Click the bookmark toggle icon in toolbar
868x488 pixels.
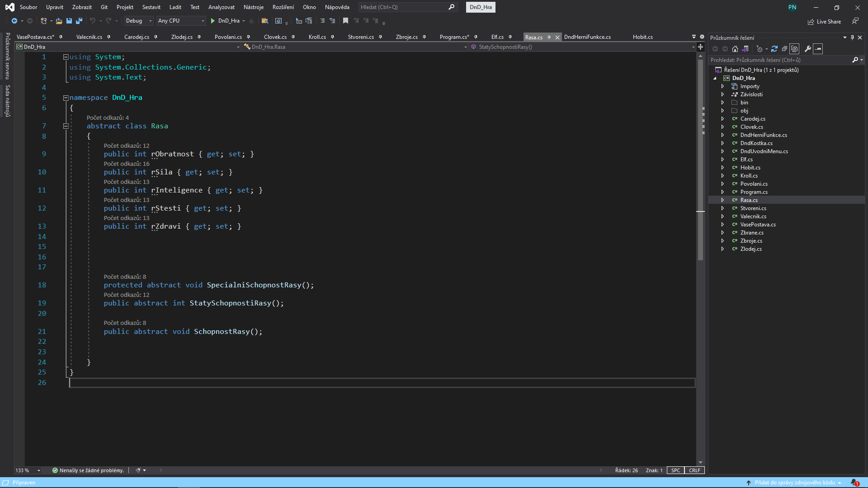point(345,21)
